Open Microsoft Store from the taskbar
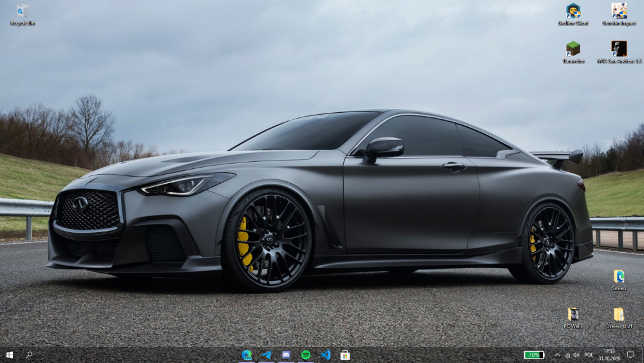This screenshot has width=644, height=363. (345, 355)
